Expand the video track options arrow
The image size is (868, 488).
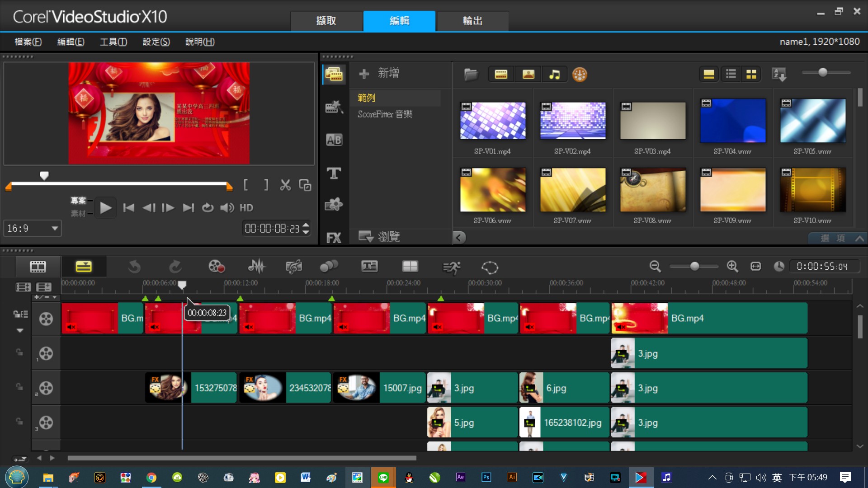click(20, 330)
